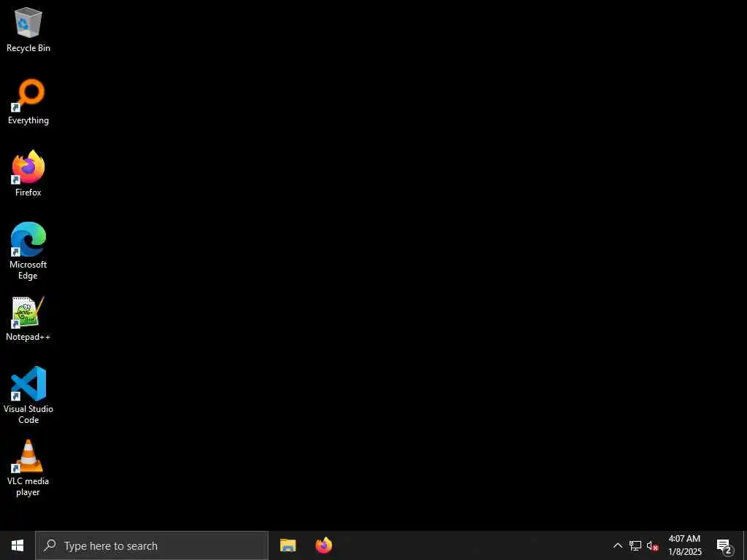Select the VLC media player shortcut

click(28, 467)
